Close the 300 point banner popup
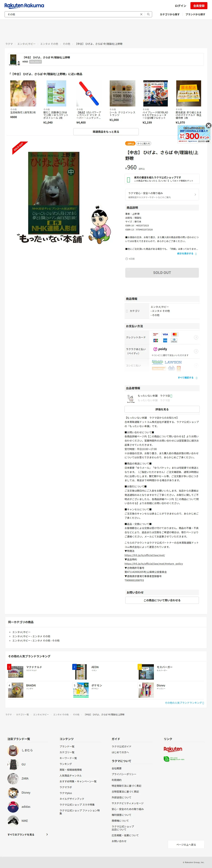212x868 pixels. (x=209, y=125)
